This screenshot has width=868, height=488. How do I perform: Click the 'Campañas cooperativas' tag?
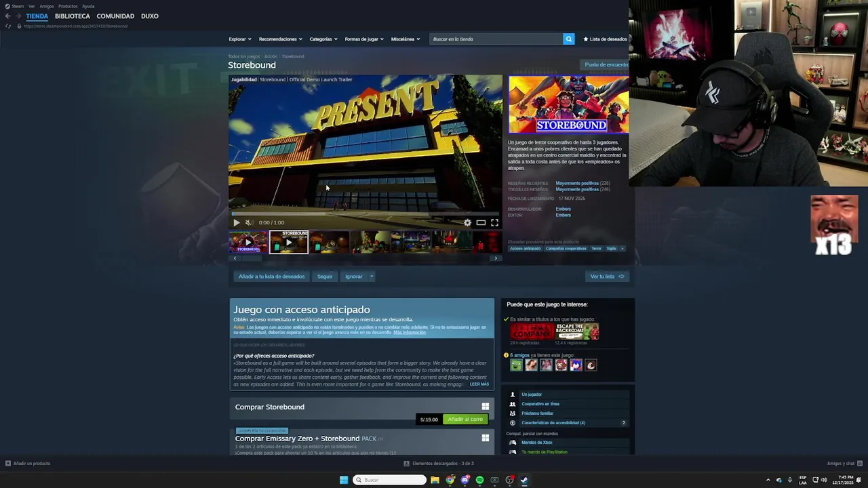pyautogui.click(x=566, y=249)
